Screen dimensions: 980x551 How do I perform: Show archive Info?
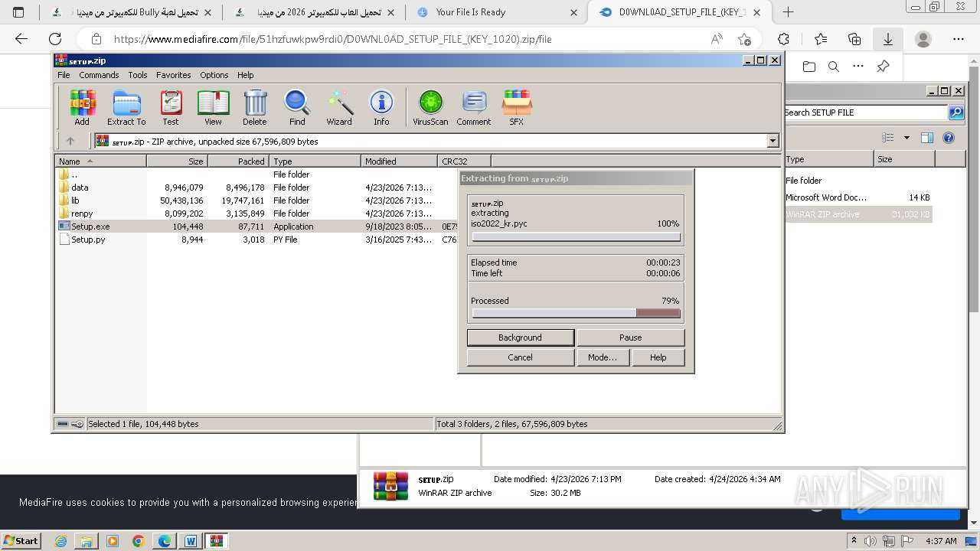(x=381, y=107)
